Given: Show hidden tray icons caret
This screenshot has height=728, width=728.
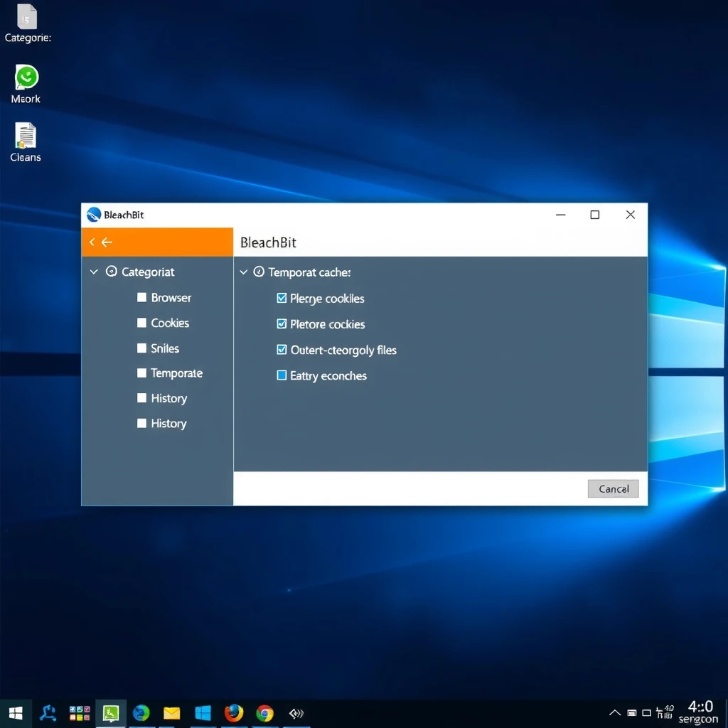Looking at the screenshot, I should 615,712.
